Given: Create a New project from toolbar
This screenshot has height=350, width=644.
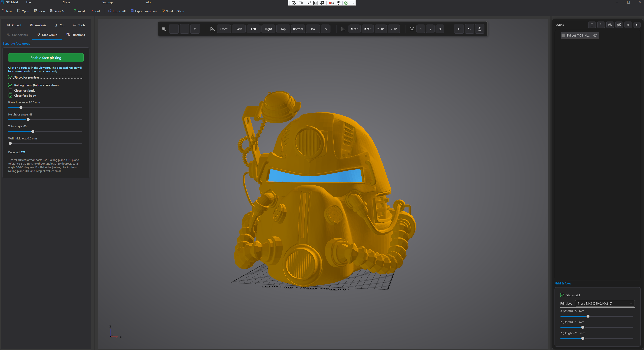Looking at the screenshot, I should [x=7, y=11].
